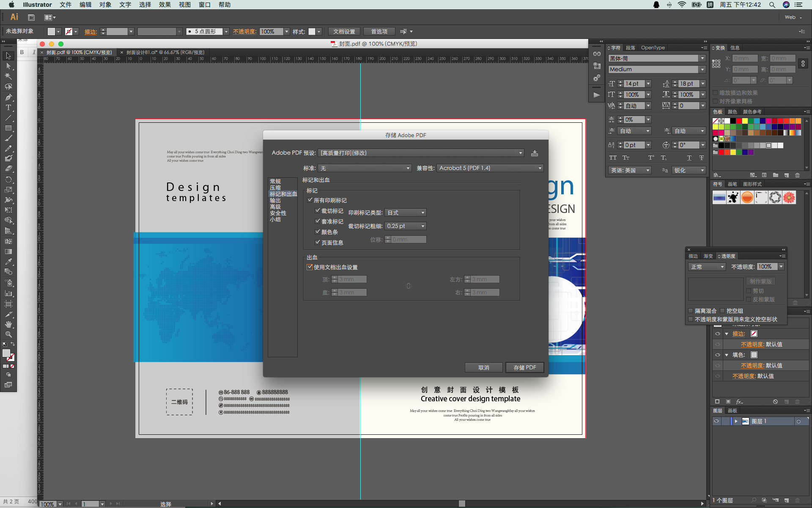812x508 pixels.
Task: Pick the yellow swatch in 色板 panel
Action: click(x=745, y=121)
